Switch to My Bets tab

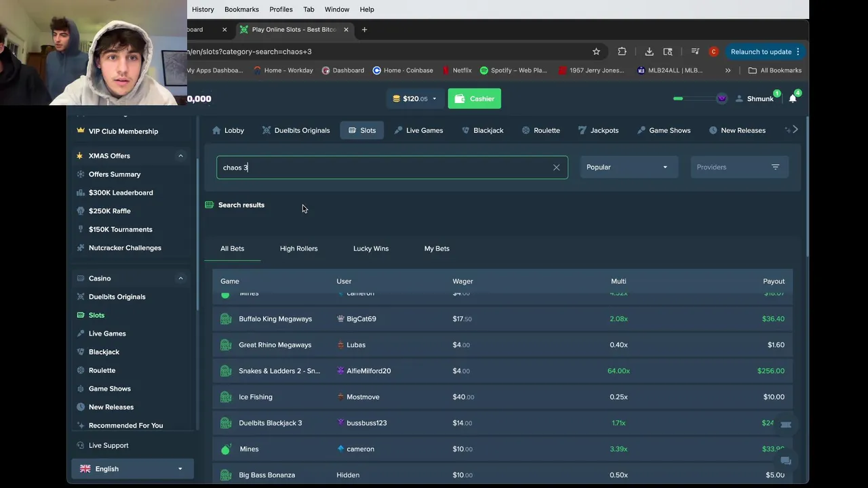pyautogui.click(x=437, y=249)
